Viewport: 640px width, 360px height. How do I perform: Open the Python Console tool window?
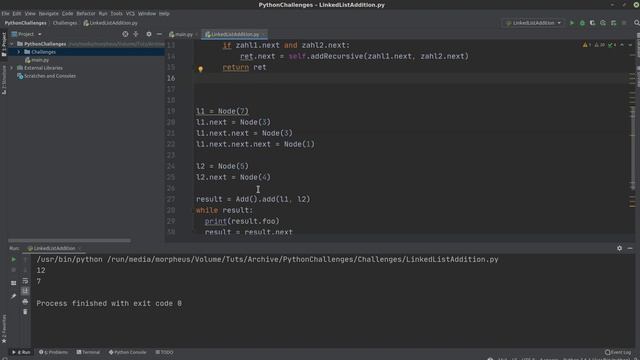coord(127,352)
